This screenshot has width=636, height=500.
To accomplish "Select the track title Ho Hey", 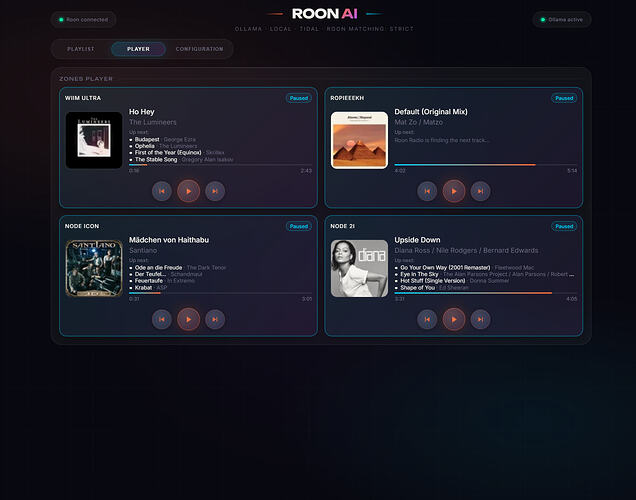I will pos(142,112).
